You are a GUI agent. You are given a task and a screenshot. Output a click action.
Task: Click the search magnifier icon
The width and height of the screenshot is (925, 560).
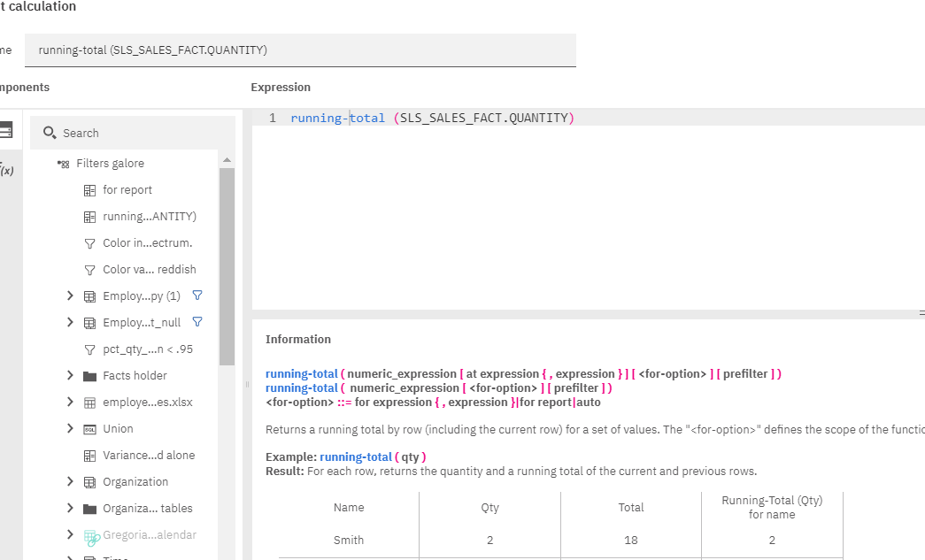point(50,133)
